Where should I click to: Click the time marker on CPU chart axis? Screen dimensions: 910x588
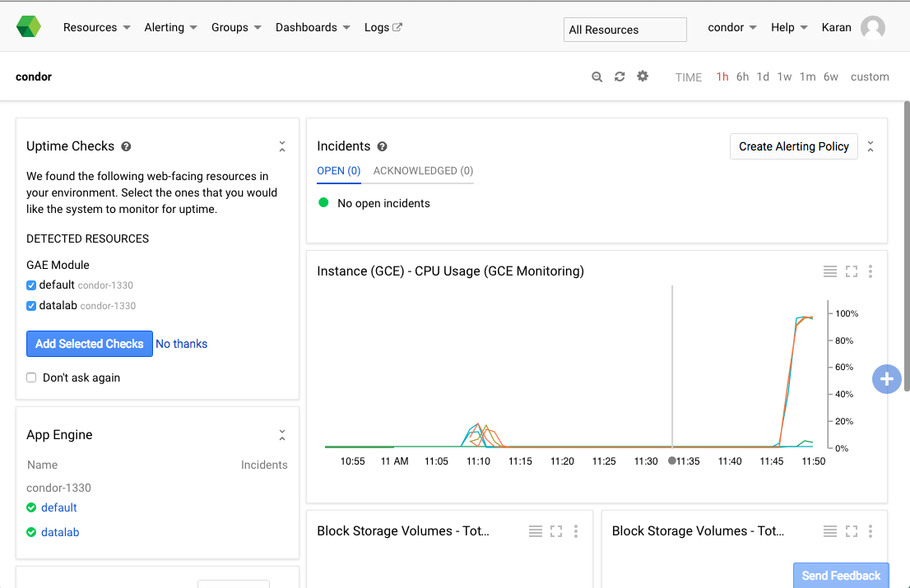point(672,461)
